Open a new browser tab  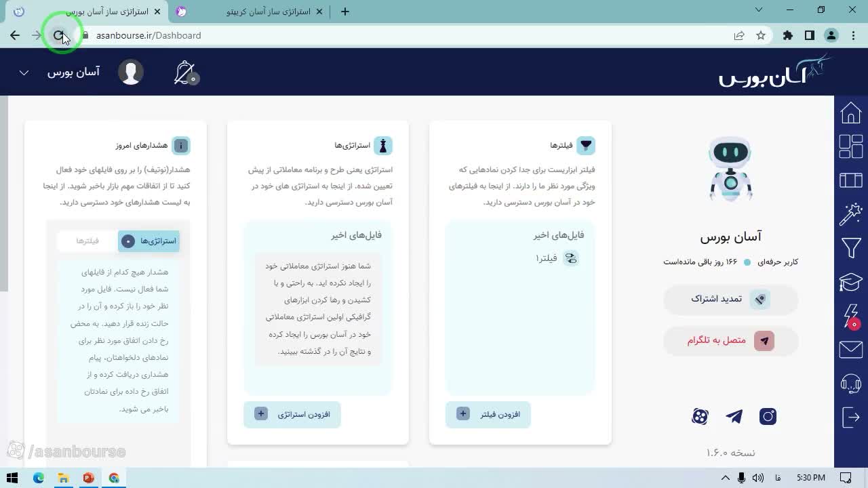coord(345,12)
